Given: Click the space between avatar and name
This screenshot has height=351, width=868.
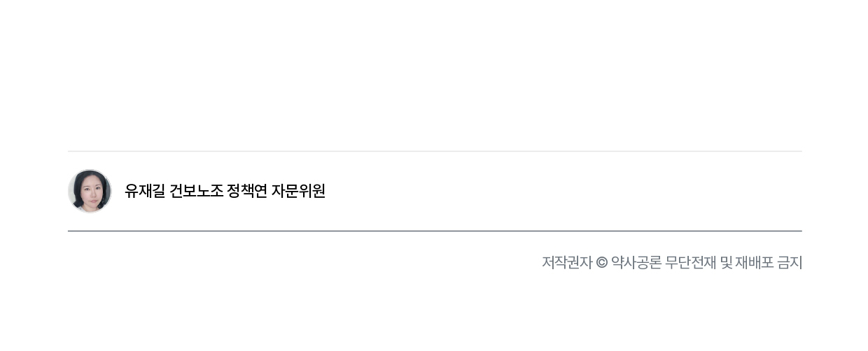Looking at the screenshot, I should 118,191.
